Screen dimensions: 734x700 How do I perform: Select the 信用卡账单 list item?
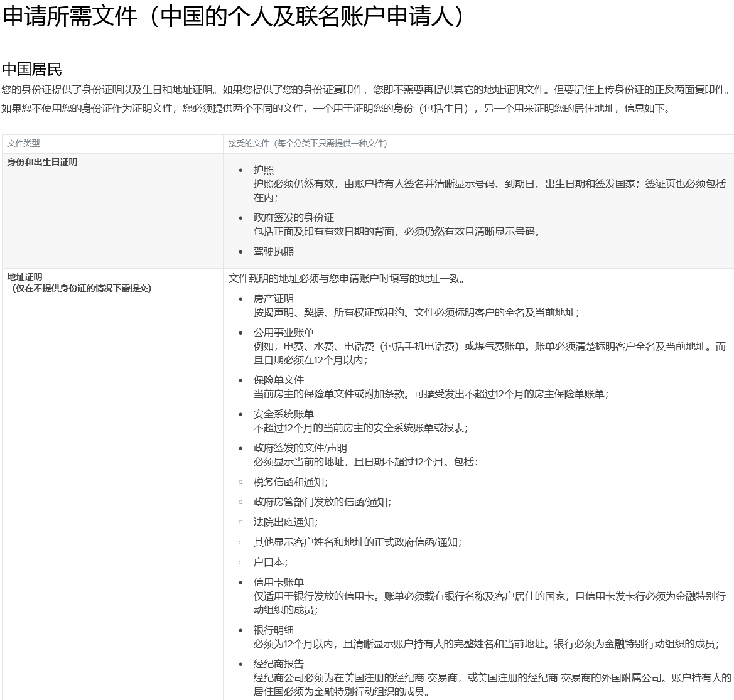(x=279, y=583)
